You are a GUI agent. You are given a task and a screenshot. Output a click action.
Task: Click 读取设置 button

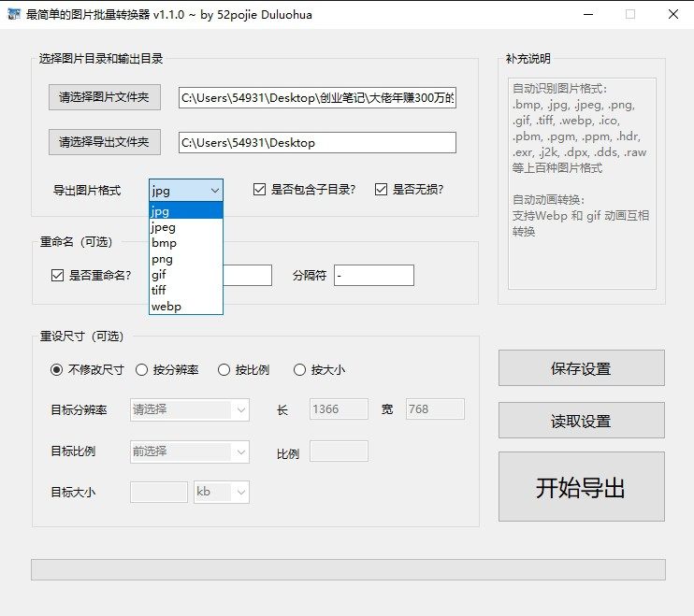582,421
